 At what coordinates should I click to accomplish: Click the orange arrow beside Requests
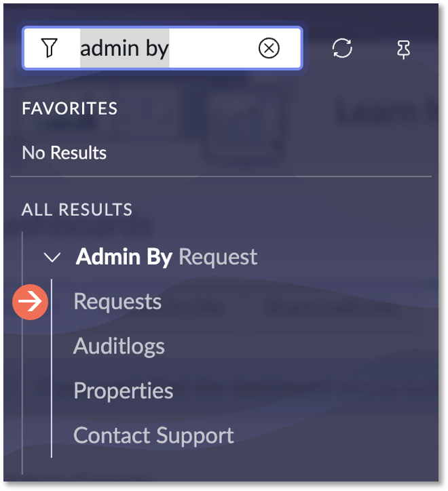(31, 302)
